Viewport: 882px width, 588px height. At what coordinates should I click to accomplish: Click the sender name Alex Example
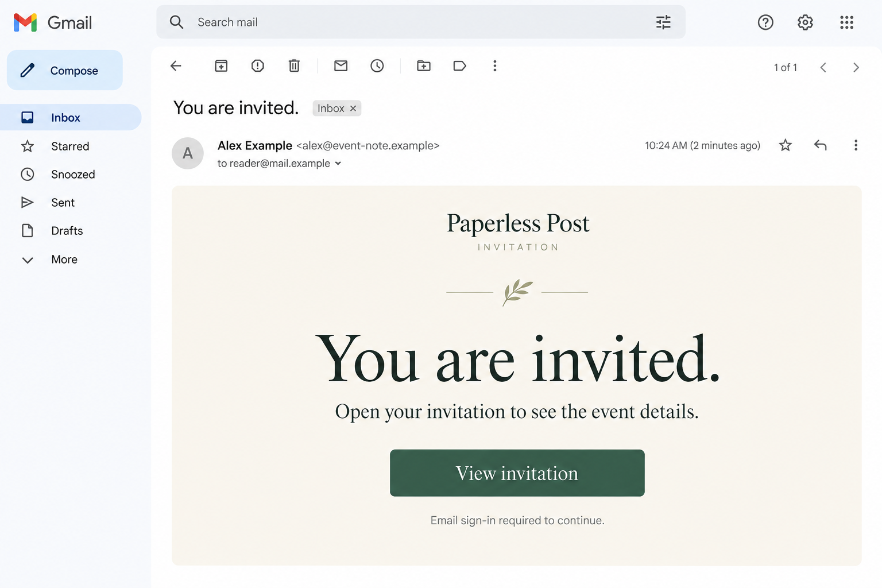click(x=255, y=146)
